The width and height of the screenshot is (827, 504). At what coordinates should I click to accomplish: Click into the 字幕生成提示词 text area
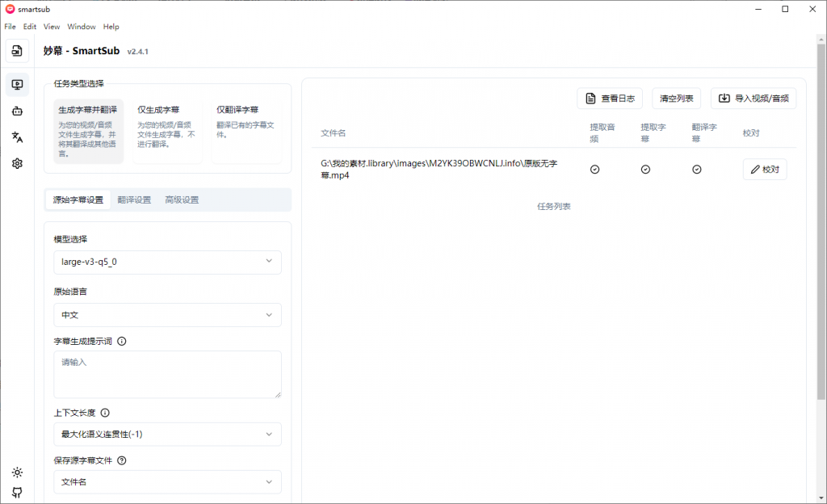coord(167,374)
